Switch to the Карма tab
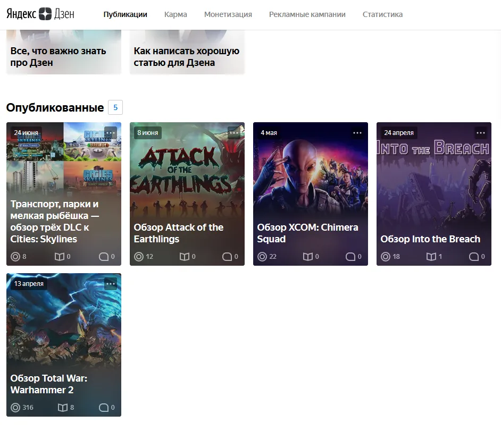501x448 pixels. pos(176,14)
